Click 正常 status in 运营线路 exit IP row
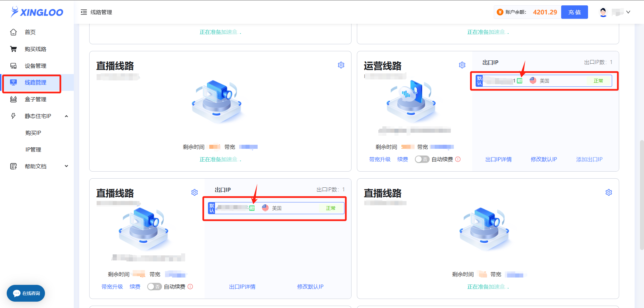The height and width of the screenshot is (308, 644). 598,81
